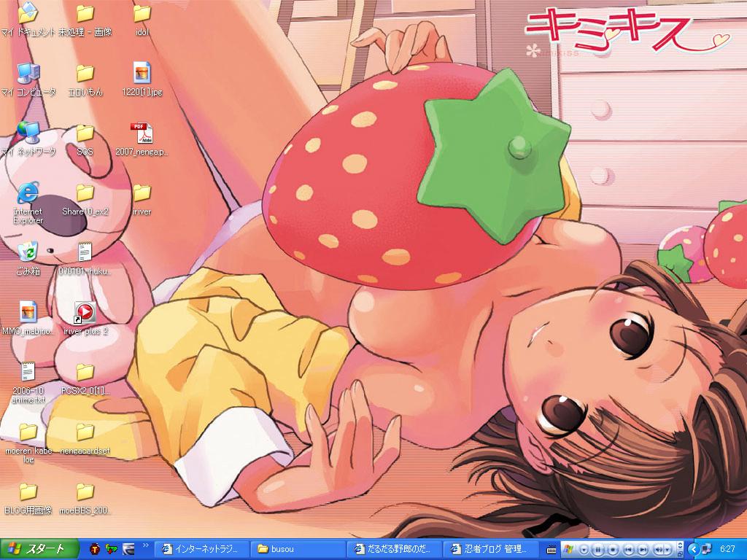Select the Share10_ex2 folder

(85, 199)
